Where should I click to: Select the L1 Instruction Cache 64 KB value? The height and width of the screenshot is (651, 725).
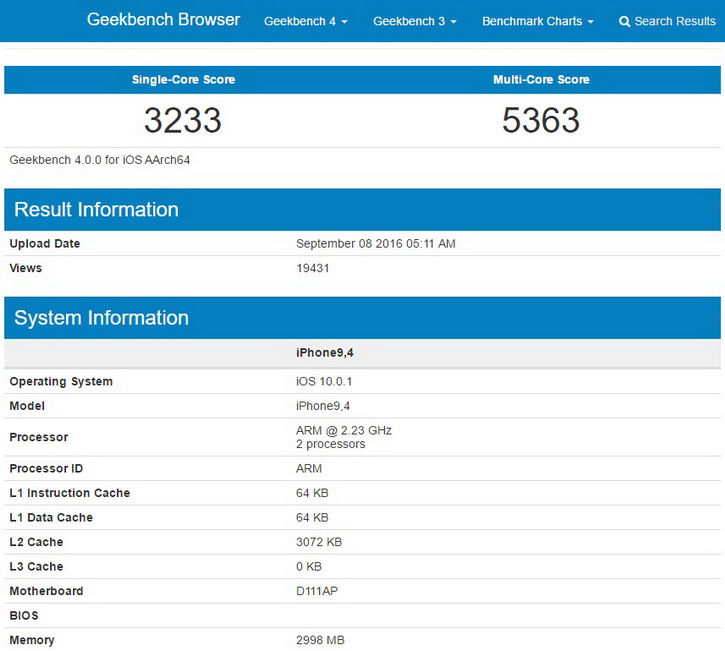pyautogui.click(x=312, y=493)
